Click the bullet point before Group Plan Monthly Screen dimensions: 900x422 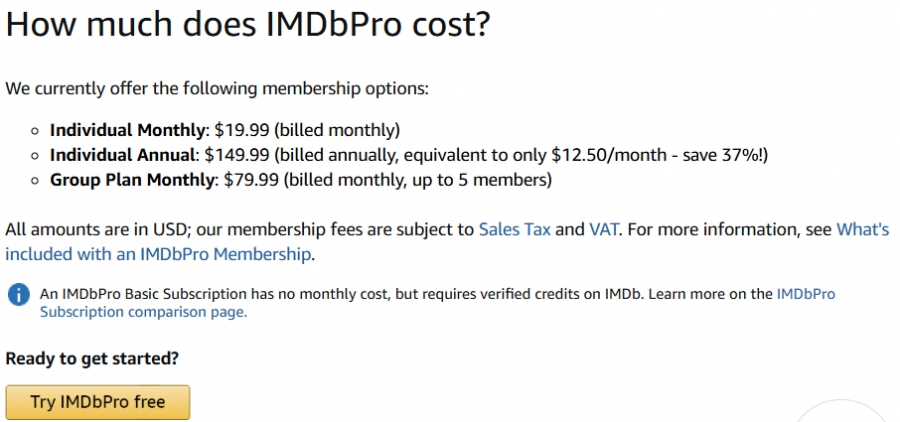tap(34, 180)
